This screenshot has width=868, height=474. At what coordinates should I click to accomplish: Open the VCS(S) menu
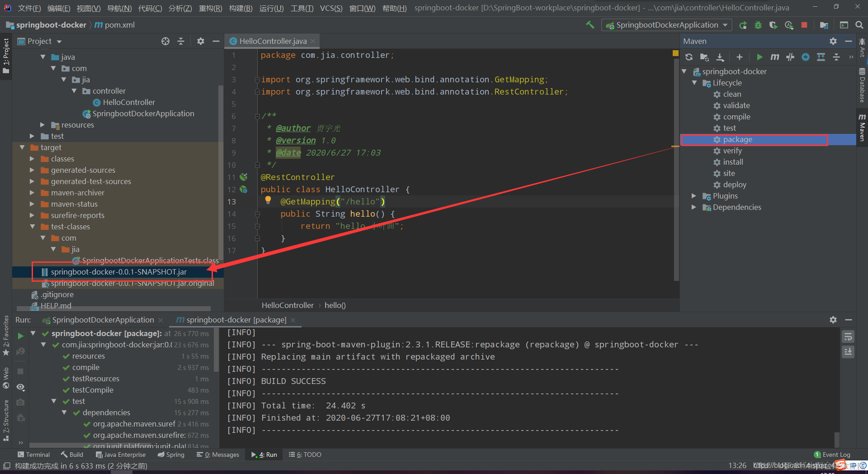tap(331, 8)
